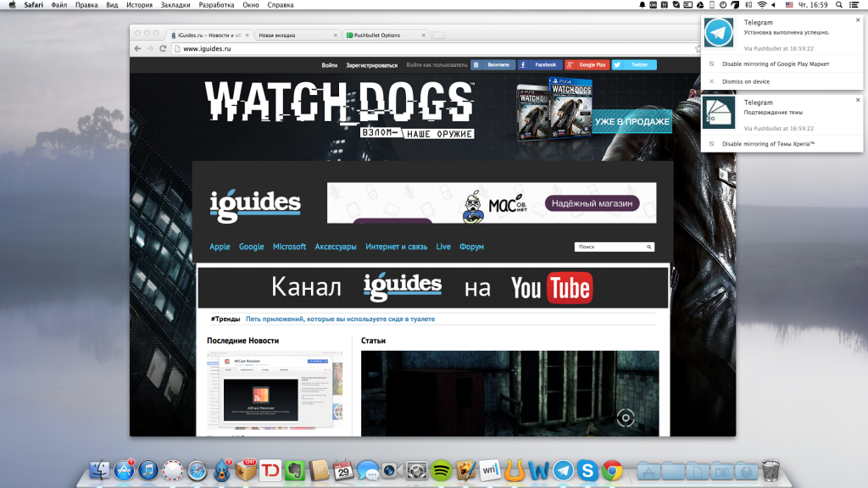Viewport: 868px width, 488px height.
Task: Open the Wi-Fi status menu
Action: 762,5
